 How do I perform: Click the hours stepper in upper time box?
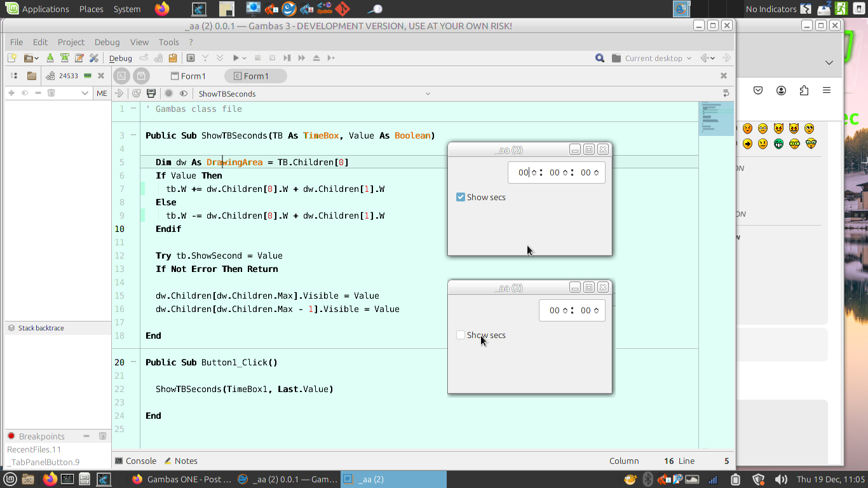coord(534,173)
